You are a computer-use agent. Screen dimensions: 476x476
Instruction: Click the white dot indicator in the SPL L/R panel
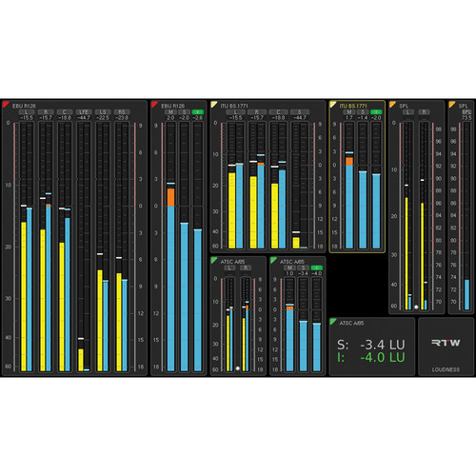click(416, 307)
